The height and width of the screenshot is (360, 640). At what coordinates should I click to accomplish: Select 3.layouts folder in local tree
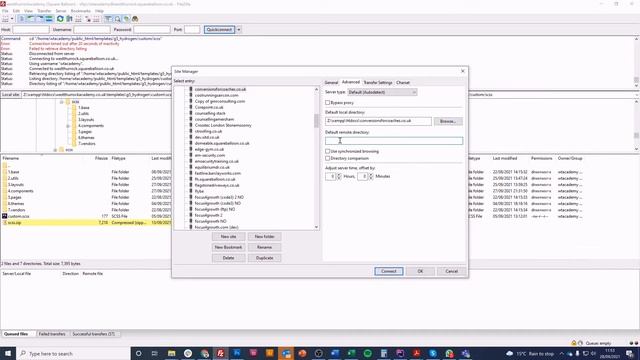point(86,120)
